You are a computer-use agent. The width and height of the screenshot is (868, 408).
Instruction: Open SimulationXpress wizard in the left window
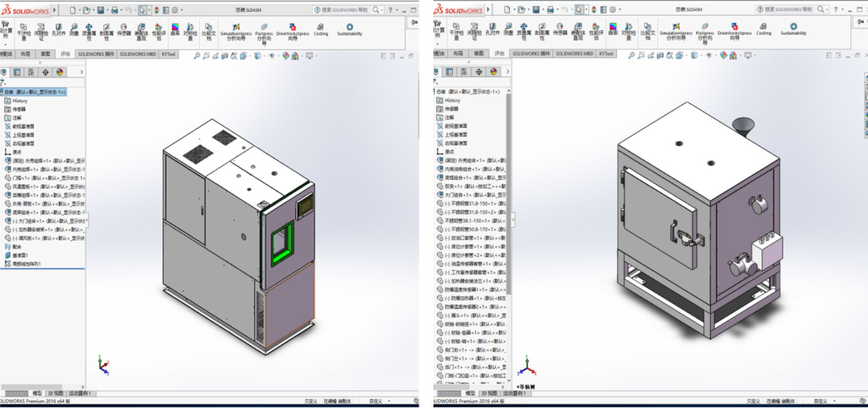click(x=237, y=32)
